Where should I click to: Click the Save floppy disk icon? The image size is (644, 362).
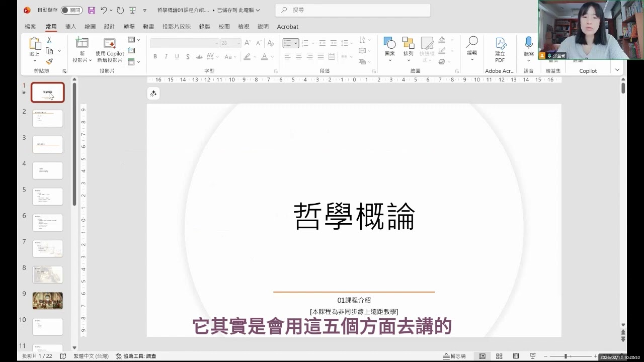[x=92, y=10]
